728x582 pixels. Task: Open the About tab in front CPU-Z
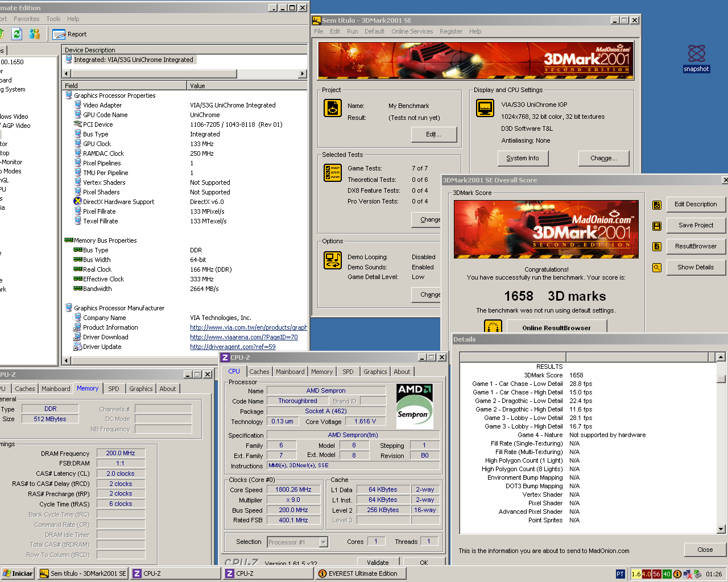(402, 372)
